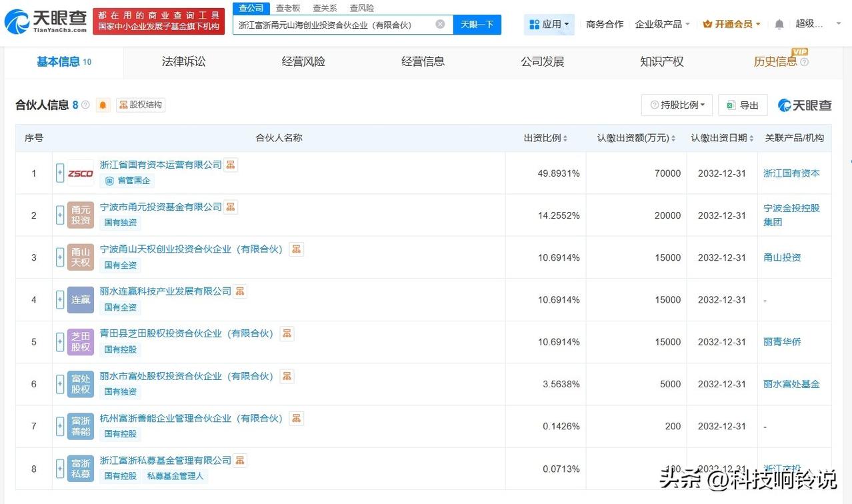Switch to the 知识产权 tab
852x504 pixels.
662,62
